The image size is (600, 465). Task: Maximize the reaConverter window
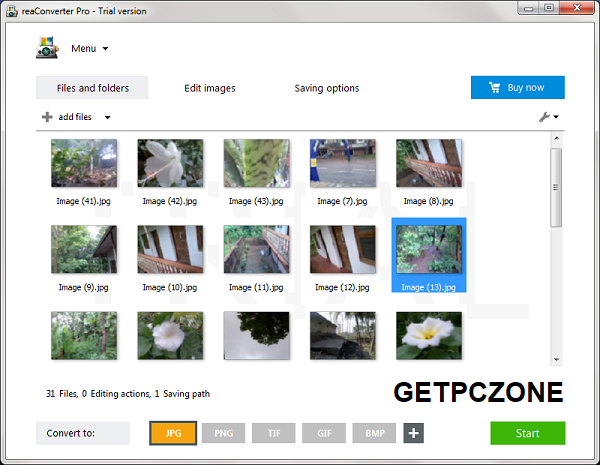[549, 8]
